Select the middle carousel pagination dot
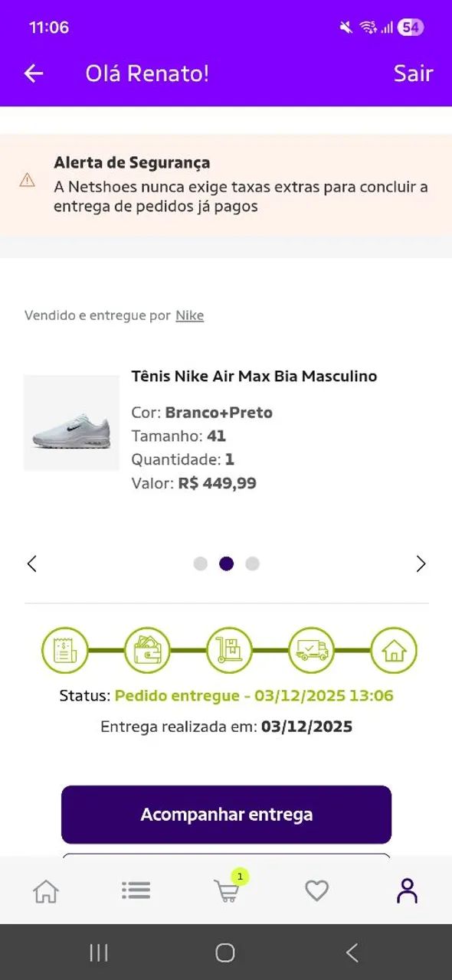The width and height of the screenshot is (452, 980). coord(226,563)
